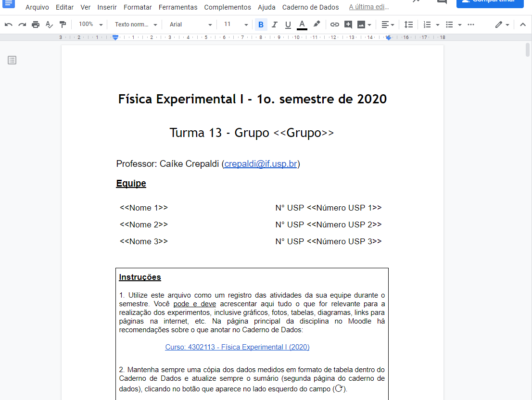Choose a highlight color with the marker icon
This screenshot has height=400, width=532.
pos(317,25)
